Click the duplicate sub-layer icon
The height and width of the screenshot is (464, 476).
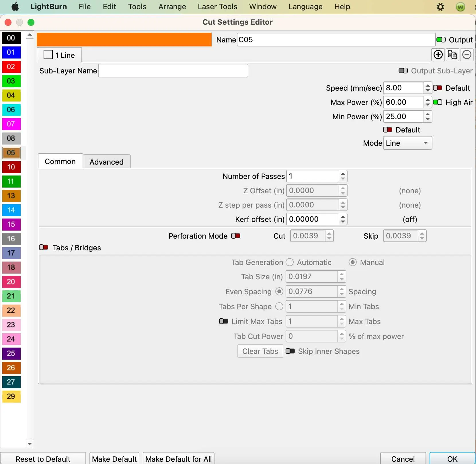click(x=452, y=54)
